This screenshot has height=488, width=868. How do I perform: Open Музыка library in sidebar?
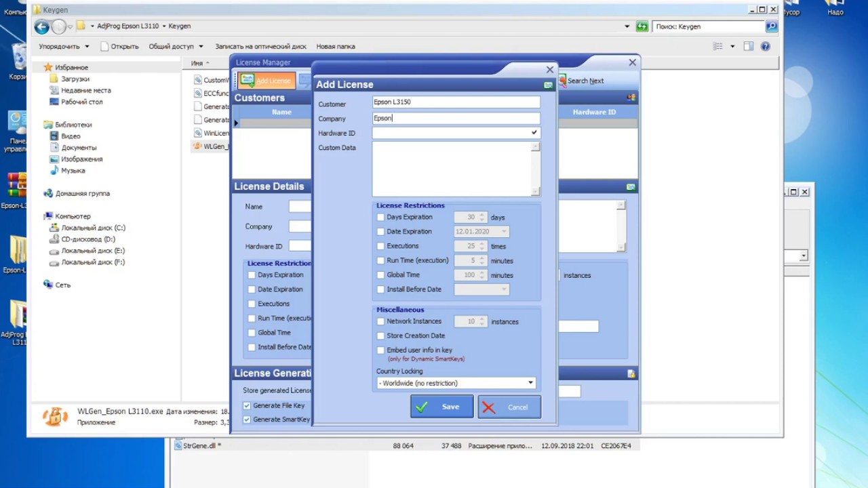(68, 171)
